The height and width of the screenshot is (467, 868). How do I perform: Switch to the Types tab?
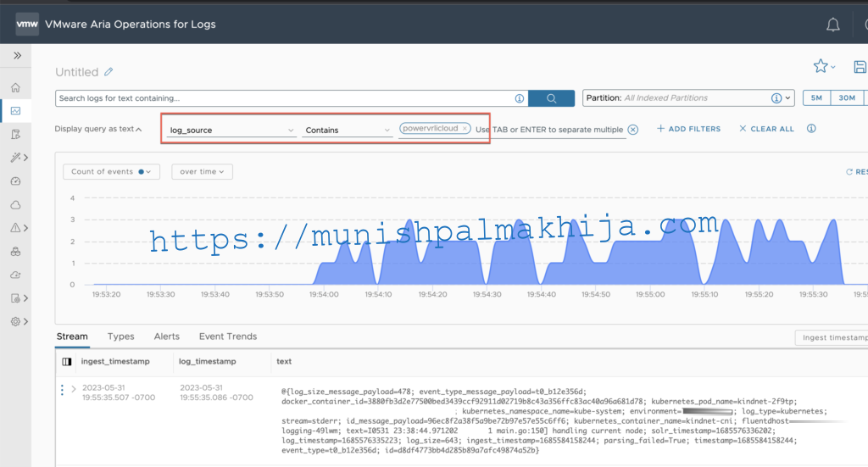coord(120,336)
